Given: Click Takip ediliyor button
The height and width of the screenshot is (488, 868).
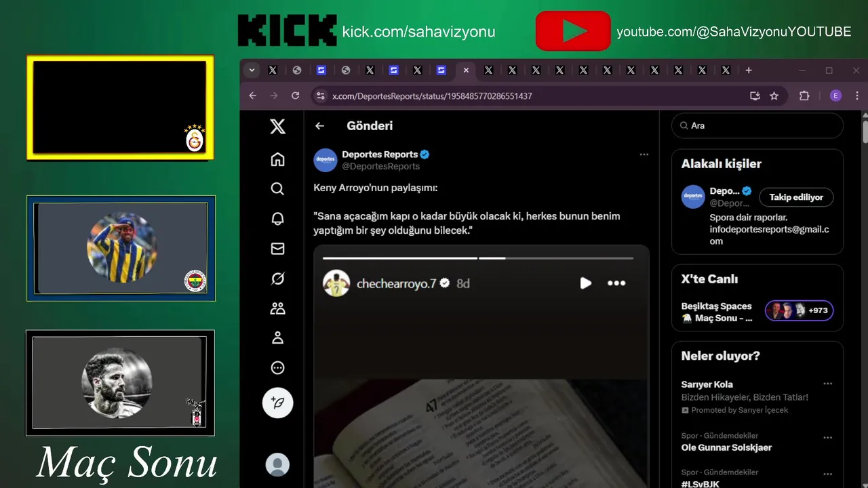Looking at the screenshot, I should pyautogui.click(x=796, y=197).
